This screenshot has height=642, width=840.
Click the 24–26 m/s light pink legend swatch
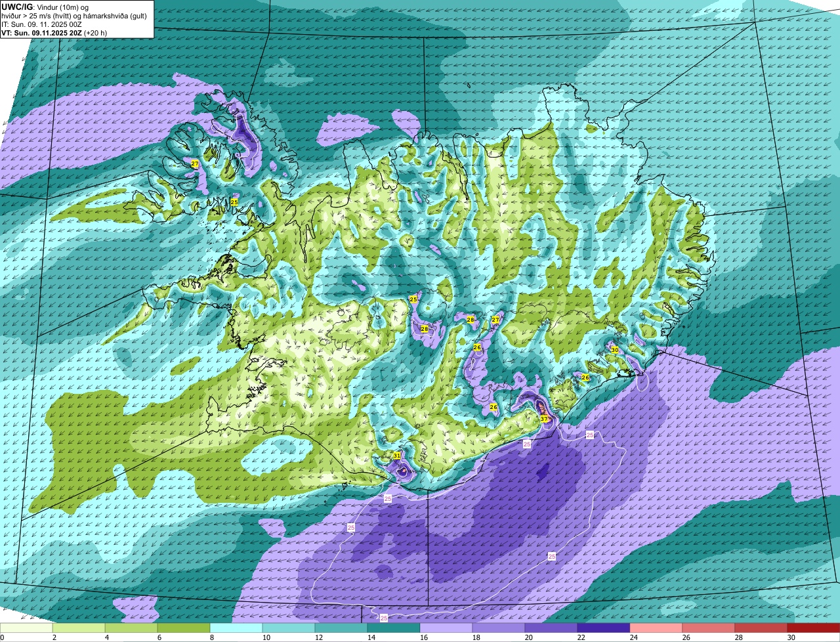[656, 628]
